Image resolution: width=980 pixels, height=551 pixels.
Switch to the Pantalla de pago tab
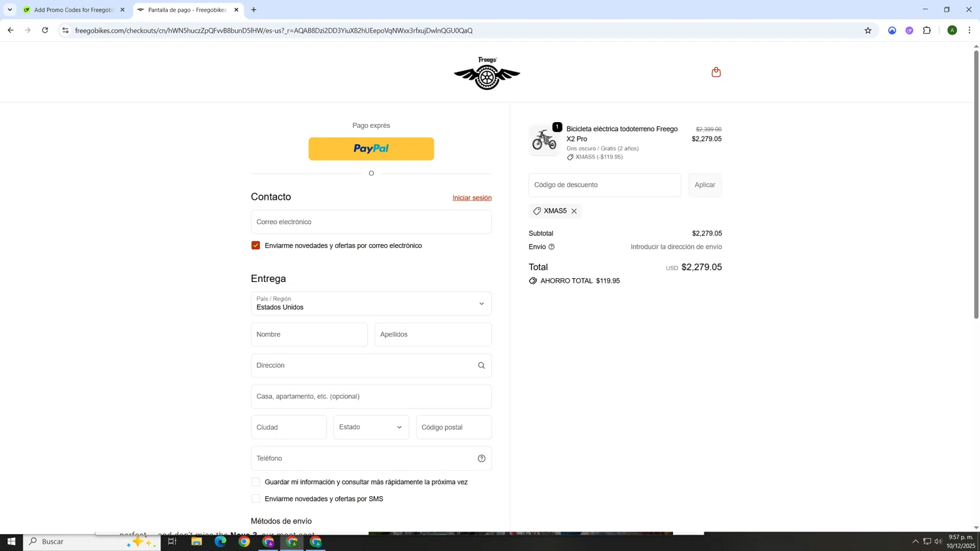click(187, 10)
